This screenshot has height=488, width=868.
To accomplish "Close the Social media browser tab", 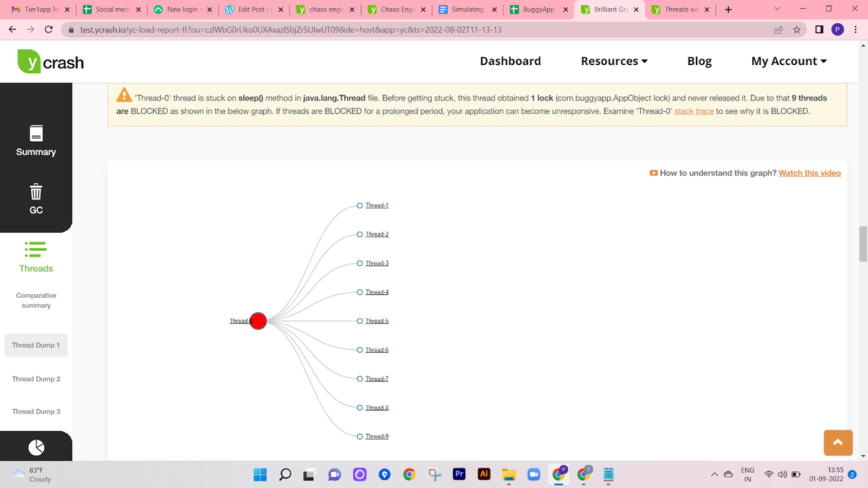I will [x=138, y=9].
